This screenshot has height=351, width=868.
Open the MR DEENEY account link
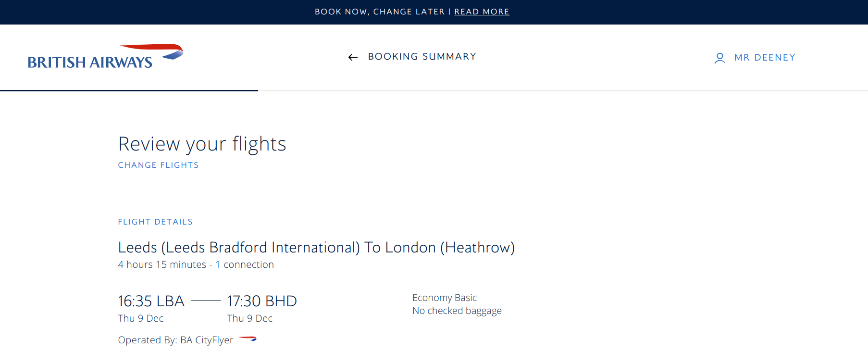pyautogui.click(x=765, y=58)
